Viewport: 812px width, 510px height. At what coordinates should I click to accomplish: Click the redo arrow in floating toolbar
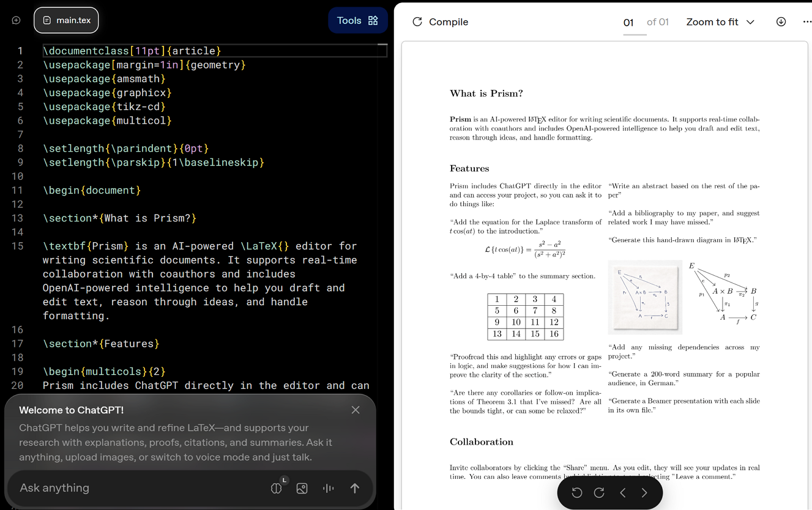599,493
